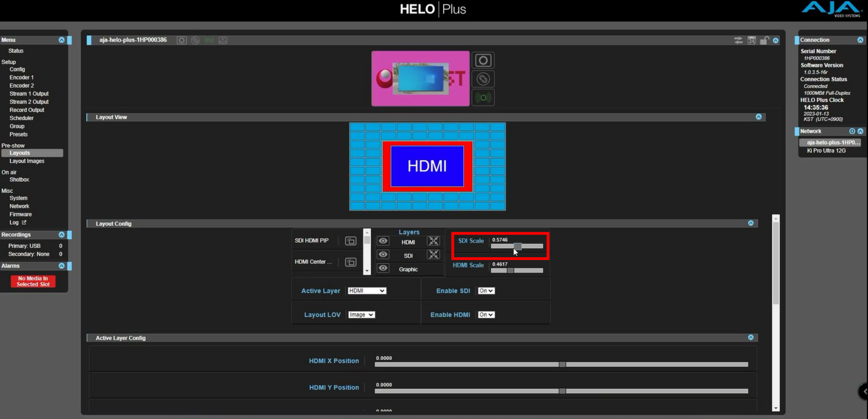Hide the SDI layer using eye icon
The image size is (868, 419).
coord(383,255)
